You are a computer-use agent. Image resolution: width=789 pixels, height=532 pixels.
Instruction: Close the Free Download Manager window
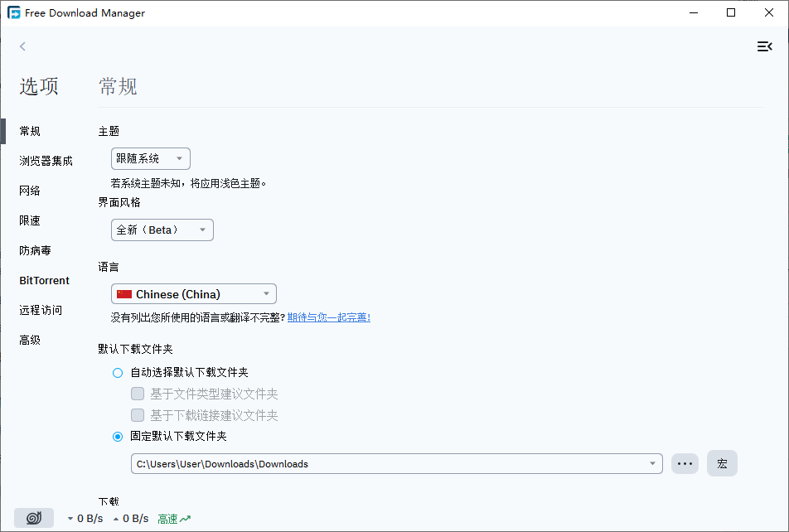769,12
